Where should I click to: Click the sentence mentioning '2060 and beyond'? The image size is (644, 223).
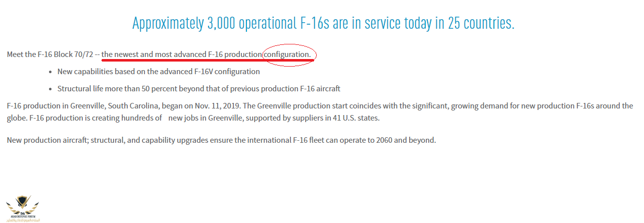tap(221, 140)
